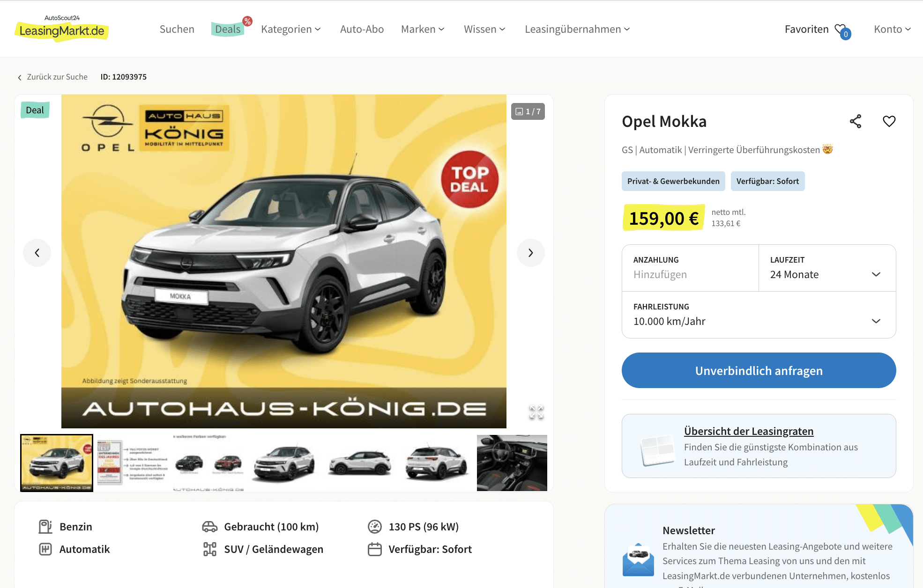This screenshot has height=588, width=923.
Task: Show the previous gallery image arrow
Action: (x=37, y=253)
